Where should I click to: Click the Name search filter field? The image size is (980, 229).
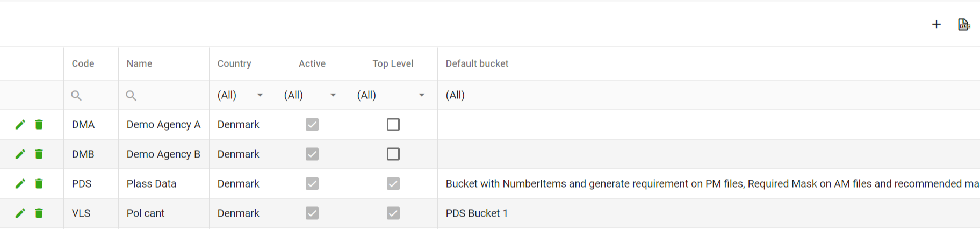[x=164, y=95]
